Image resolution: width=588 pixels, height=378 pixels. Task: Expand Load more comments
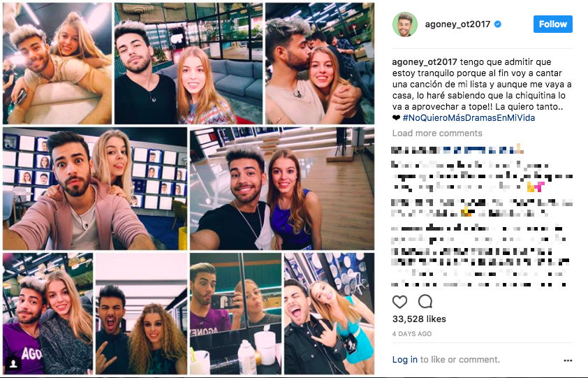[437, 133]
